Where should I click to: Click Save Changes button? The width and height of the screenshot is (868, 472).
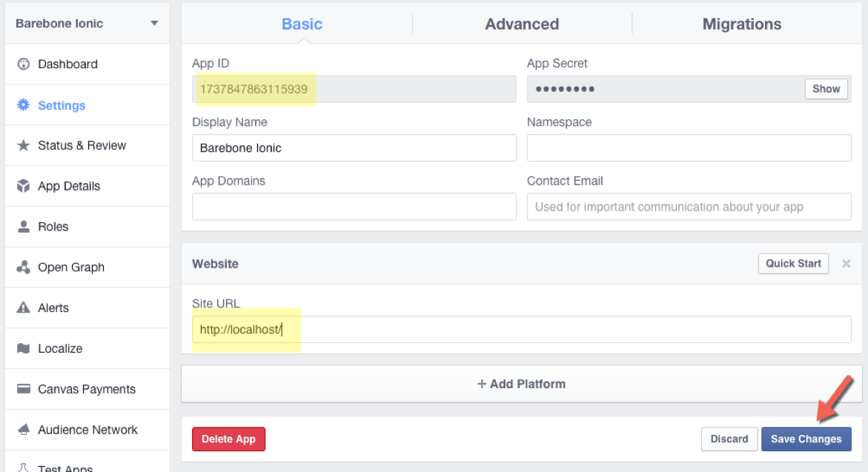tap(806, 439)
